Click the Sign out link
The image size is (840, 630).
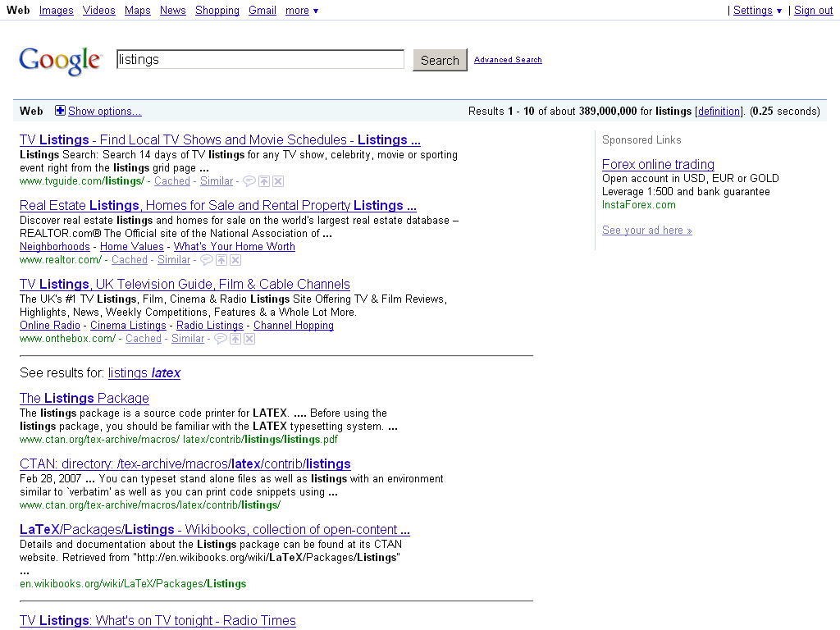coord(813,10)
